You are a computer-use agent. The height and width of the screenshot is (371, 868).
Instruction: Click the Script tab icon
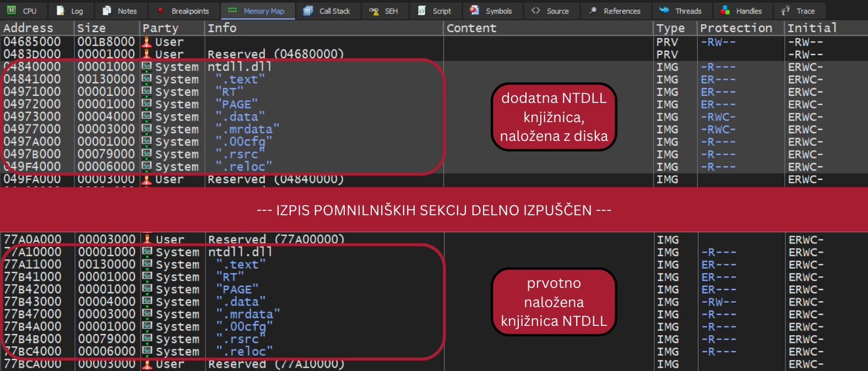(x=421, y=10)
